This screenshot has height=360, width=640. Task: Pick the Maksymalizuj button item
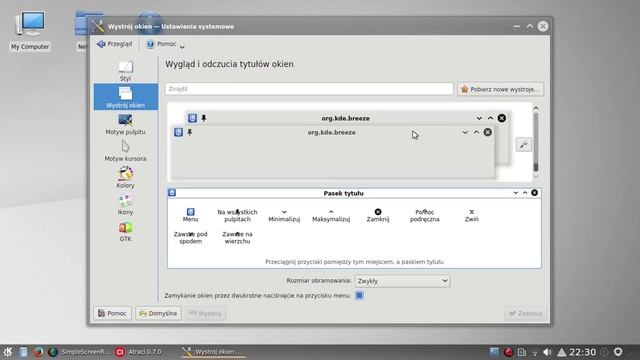click(x=331, y=216)
